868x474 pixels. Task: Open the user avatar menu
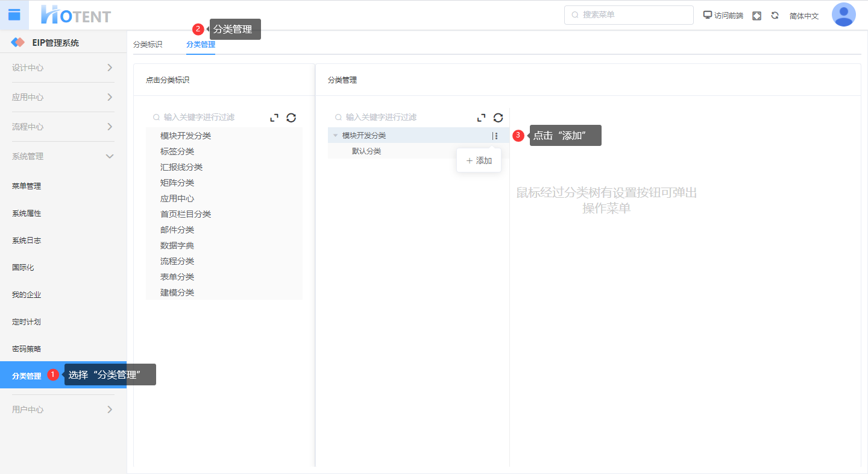(843, 15)
